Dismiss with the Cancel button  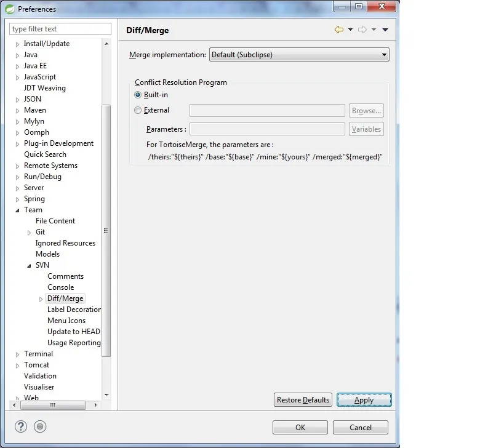tap(361, 428)
